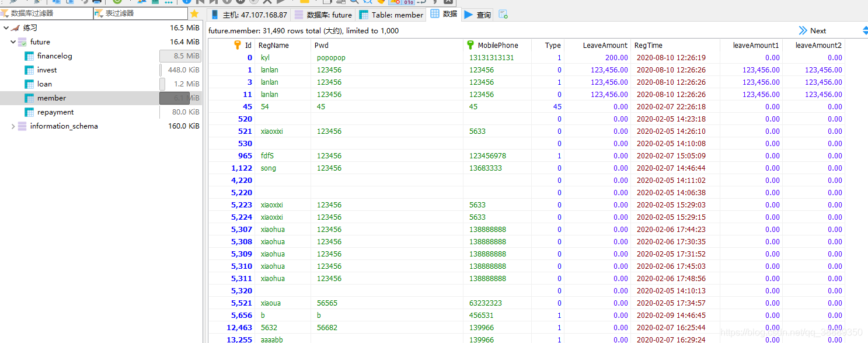
Task: Select the 练习 session in tree
Action: pos(30,28)
